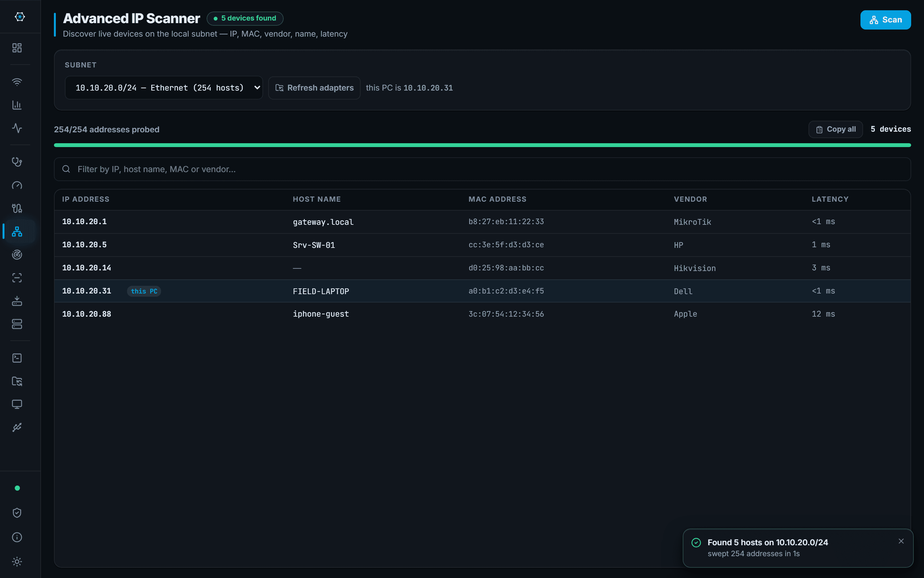Image resolution: width=924 pixels, height=578 pixels.
Task: Click MAC a0:b1:c2:d3:e4:f5
Action: click(x=506, y=291)
